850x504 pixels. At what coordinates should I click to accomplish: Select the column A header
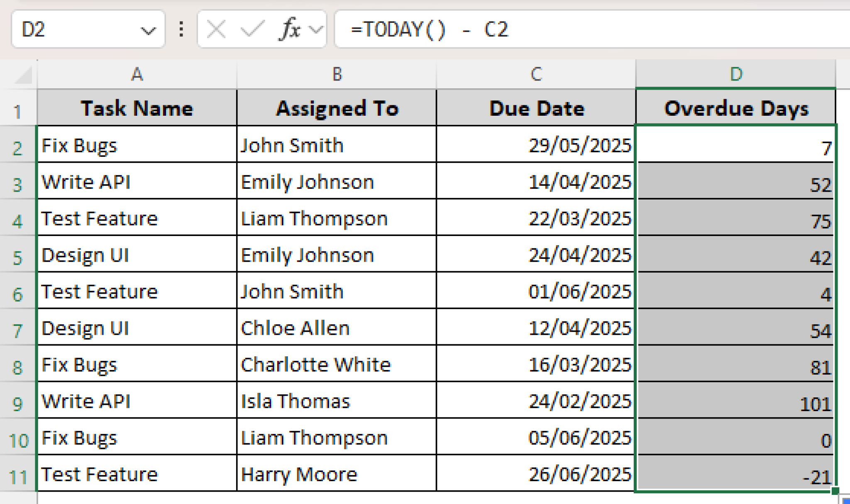point(137,75)
